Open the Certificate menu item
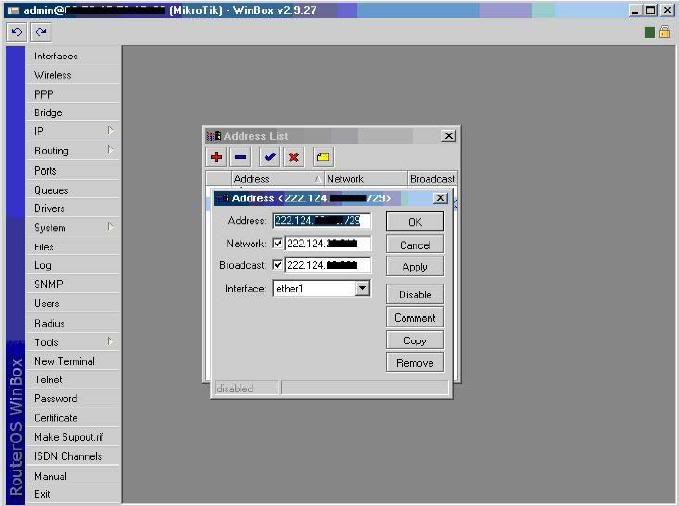The image size is (679, 506). (73, 418)
